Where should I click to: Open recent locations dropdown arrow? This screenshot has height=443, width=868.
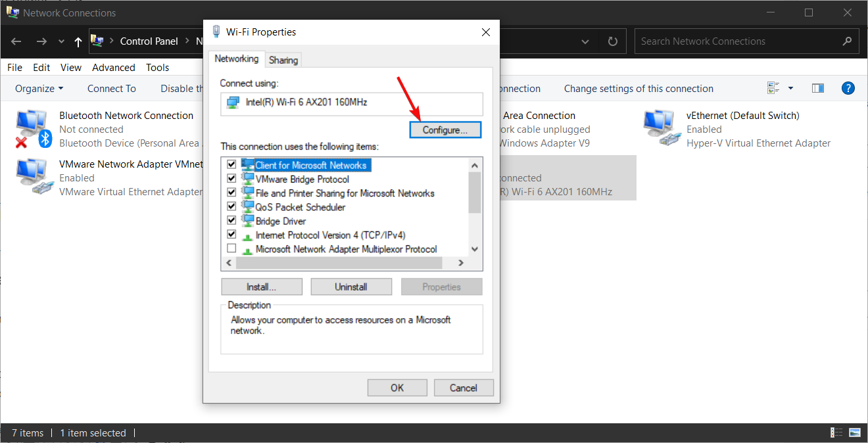tap(61, 41)
